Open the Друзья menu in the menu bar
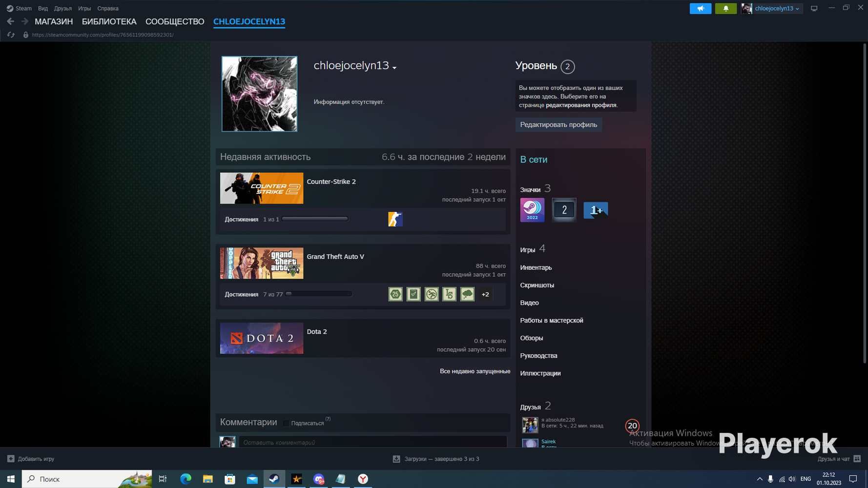Viewport: 868px width, 488px height. point(63,8)
